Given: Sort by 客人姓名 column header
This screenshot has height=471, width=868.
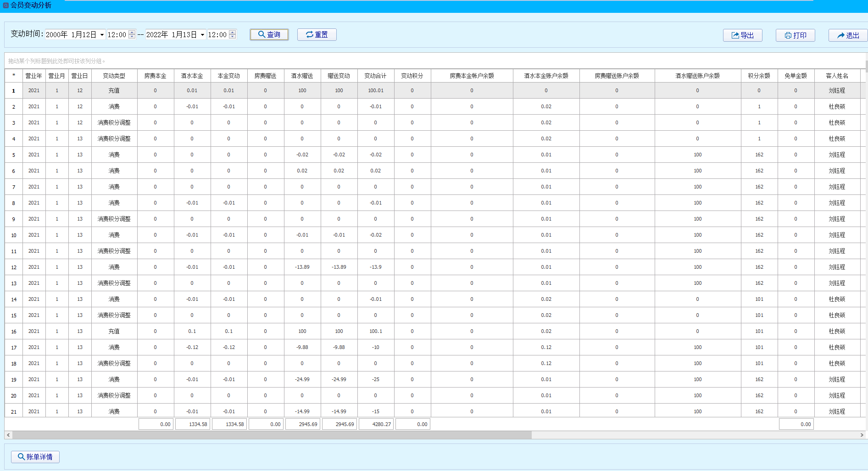Looking at the screenshot, I should click(x=837, y=76).
